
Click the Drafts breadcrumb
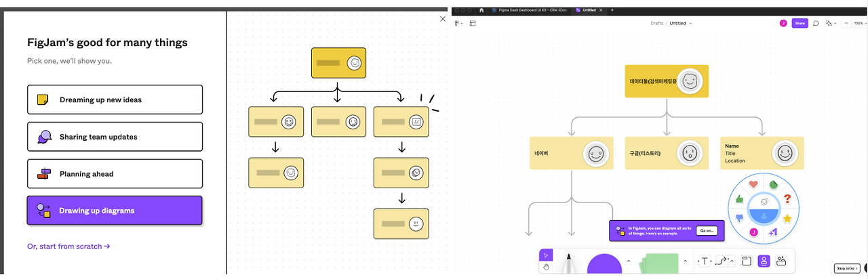pyautogui.click(x=656, y=23)
